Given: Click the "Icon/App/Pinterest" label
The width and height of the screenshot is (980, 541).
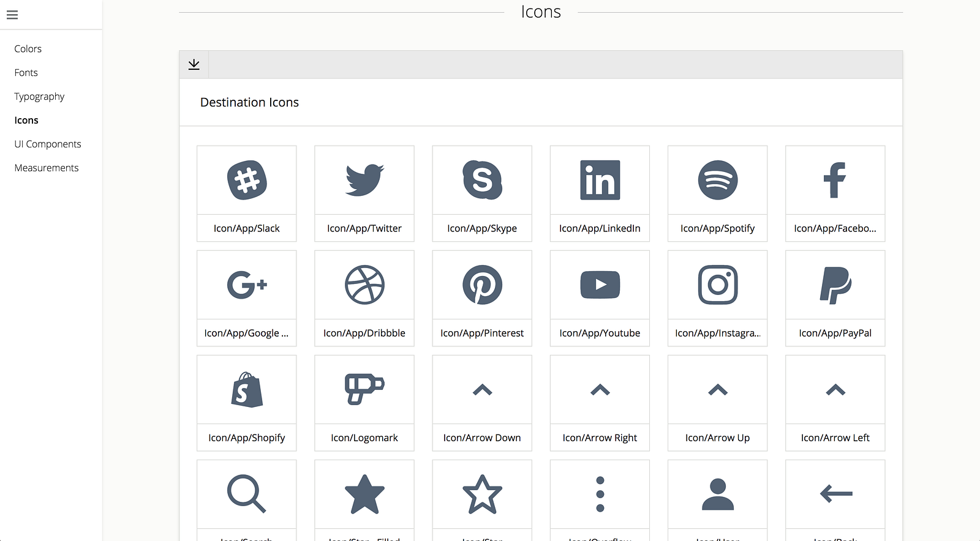Looking at the screenshot, I should [482, 333].
